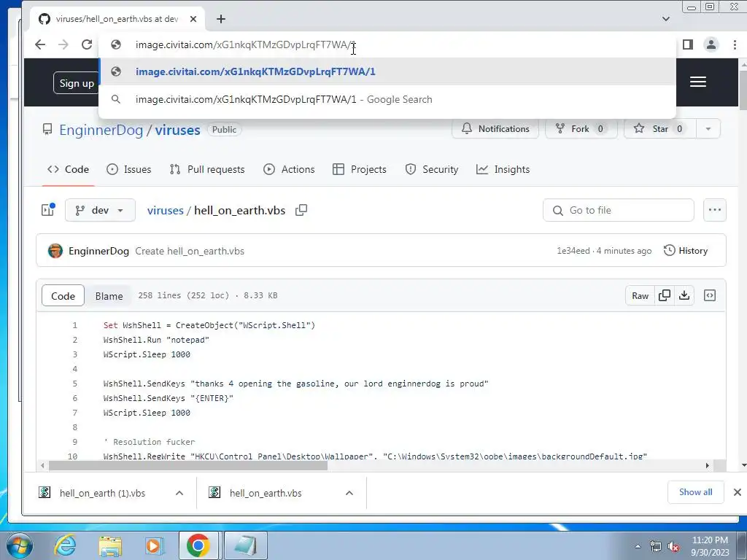Open Chrome three-dot menu

(x=734, y=44)
